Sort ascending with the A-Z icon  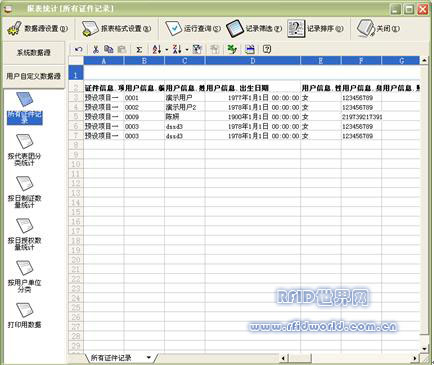pos(157,50)
